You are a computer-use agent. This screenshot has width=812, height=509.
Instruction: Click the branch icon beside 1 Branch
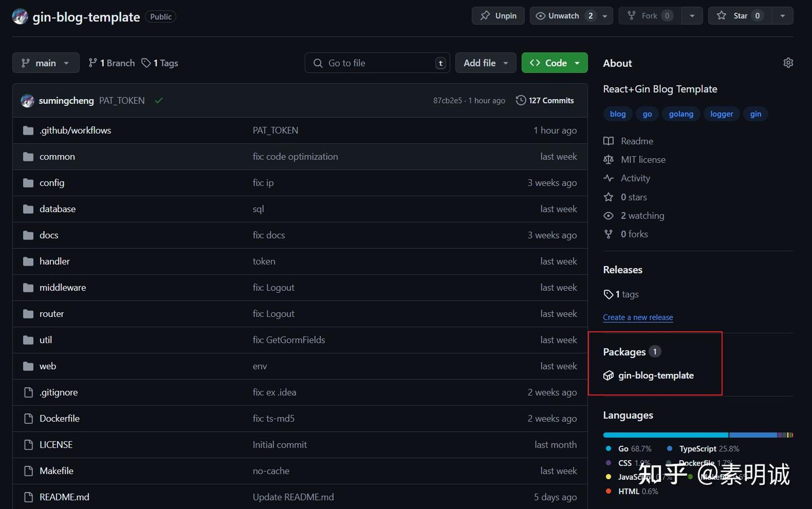tap(93, 63)
